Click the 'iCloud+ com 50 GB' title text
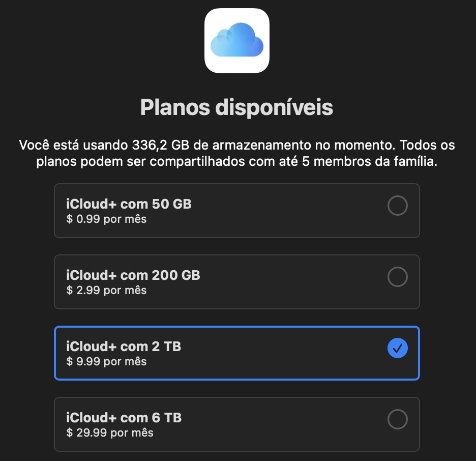Screen dimensions: 476x461 point(130,204)
